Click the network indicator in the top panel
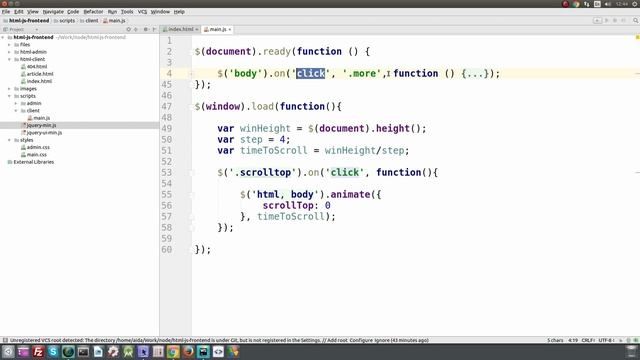This screenshot has height=360, width=640. coord(587,4)
